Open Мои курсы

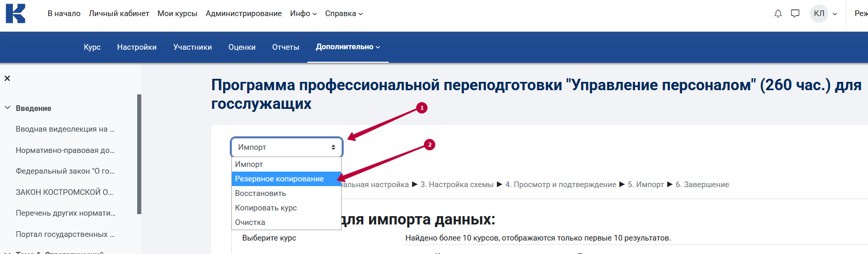[x=178, y=13]
